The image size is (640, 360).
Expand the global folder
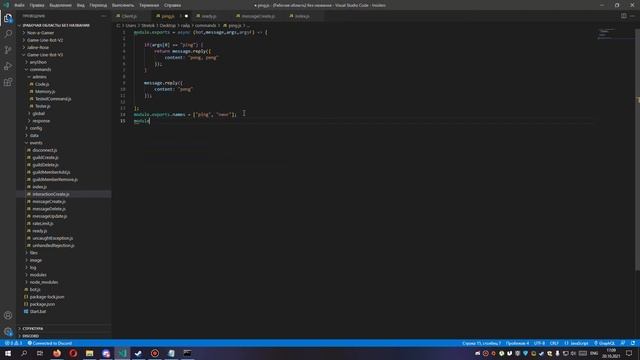pyautogui.click(x=38, y=113)
